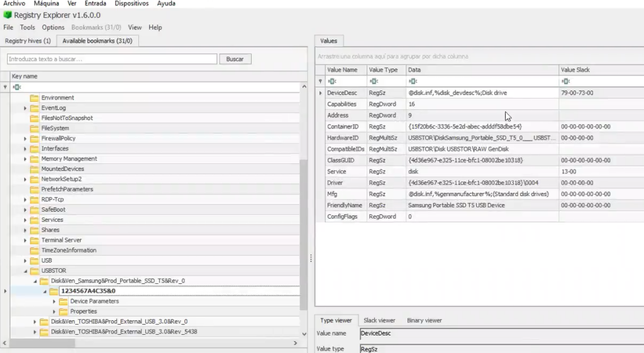Sort by the Value Type column header
Image resolution: width=644 pixels, height=353 pixels.
coord(387,70)
